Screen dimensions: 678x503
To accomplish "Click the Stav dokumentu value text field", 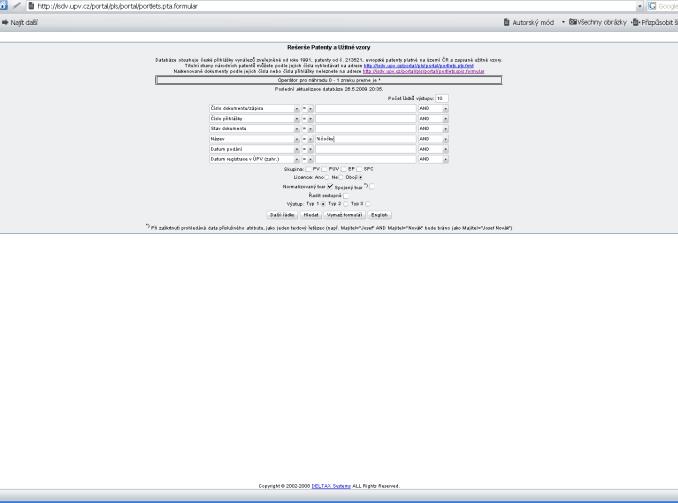I will coord(365,129).
